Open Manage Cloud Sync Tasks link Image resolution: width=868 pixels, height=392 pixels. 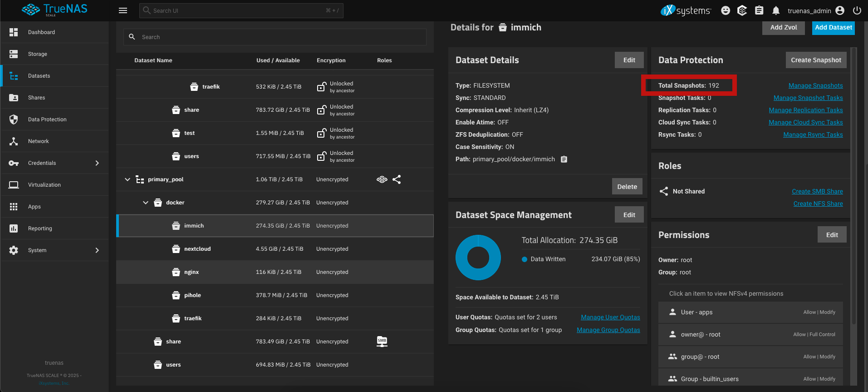[806, 122]
